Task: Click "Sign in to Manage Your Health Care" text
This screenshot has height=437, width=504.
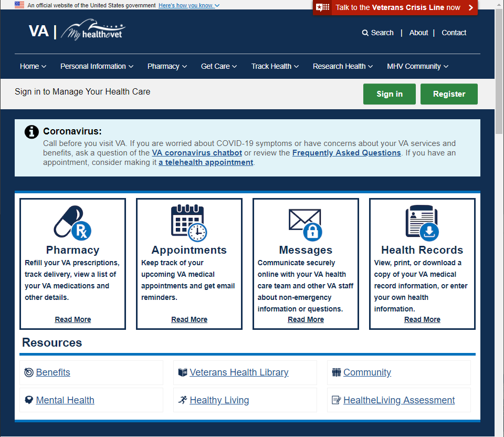Action: (x=82, y=92)
